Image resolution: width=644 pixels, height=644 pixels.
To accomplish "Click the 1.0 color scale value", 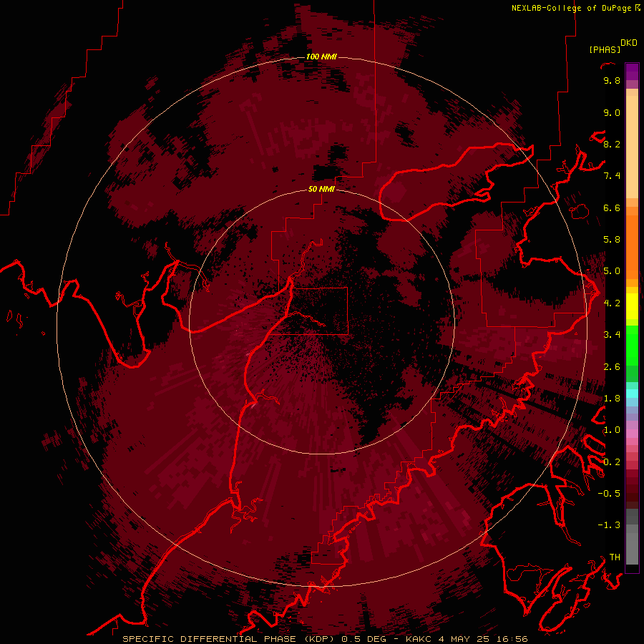I will tap(612, 430).
